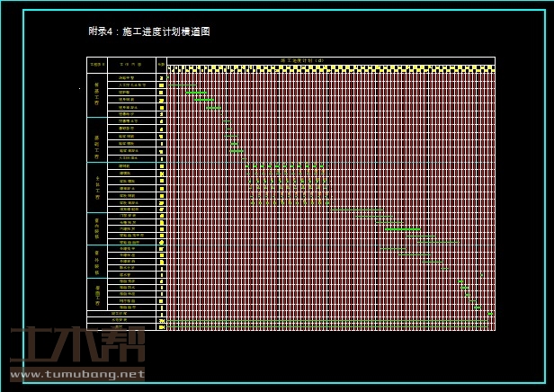
Task: Open the www.tumubong.net watermark link
Action: [76, 374]
